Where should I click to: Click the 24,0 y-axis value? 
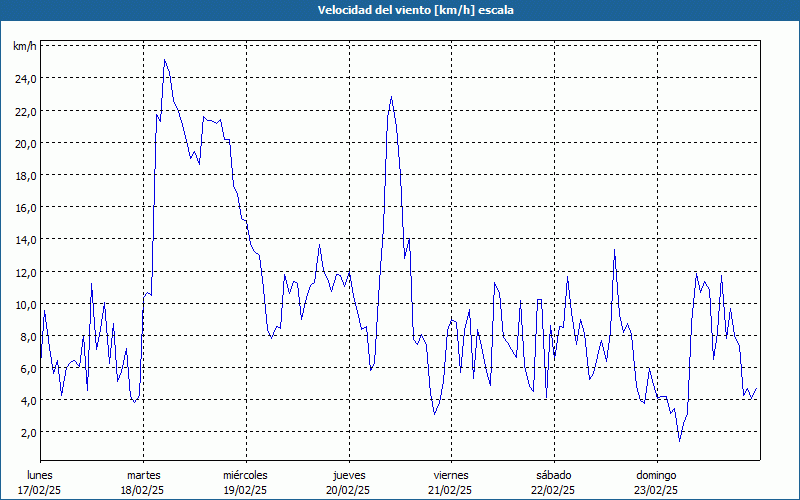26,79
